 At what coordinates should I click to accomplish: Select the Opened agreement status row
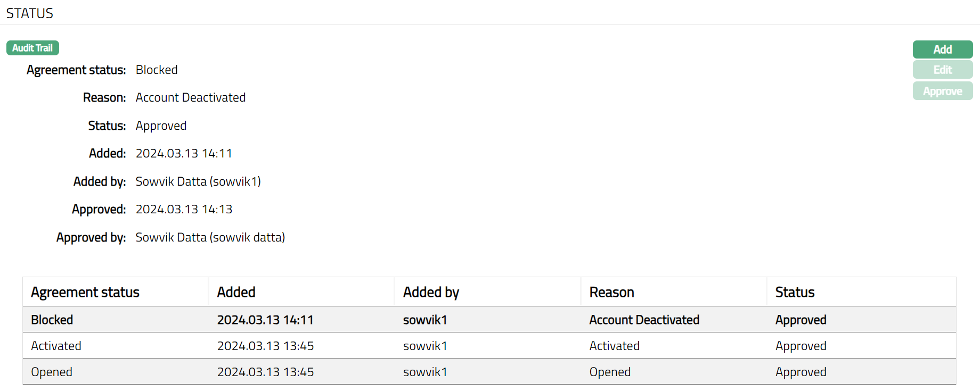52,372
